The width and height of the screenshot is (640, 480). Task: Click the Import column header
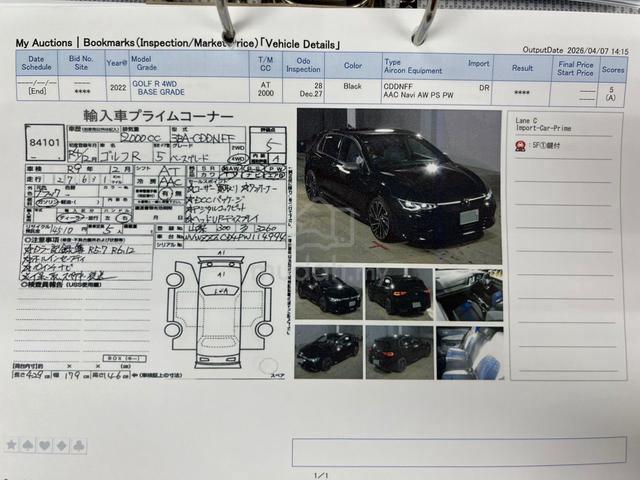coord(479,64)
